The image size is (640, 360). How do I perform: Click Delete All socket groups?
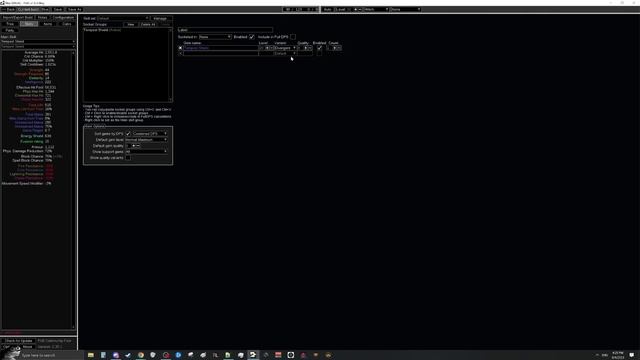(148, 24)
